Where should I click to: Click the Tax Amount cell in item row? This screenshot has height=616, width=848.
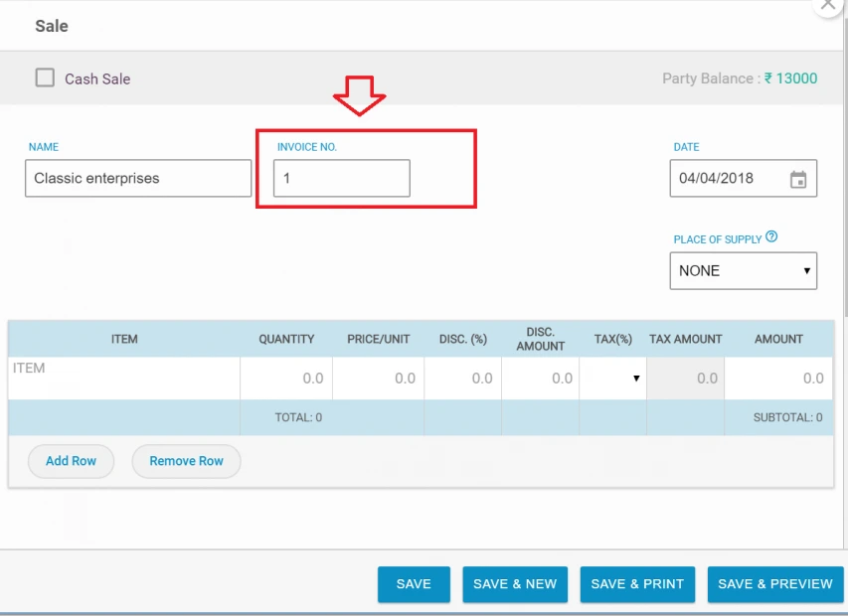[685, 379]
